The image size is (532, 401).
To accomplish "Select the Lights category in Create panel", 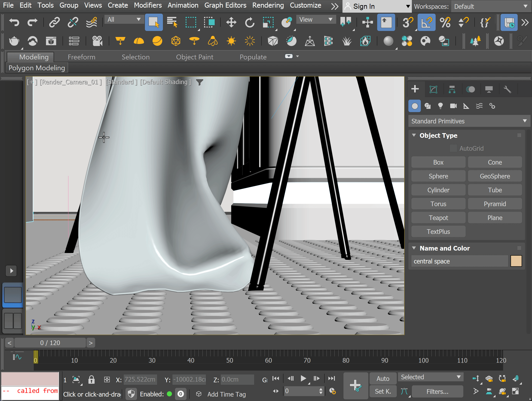I will click(x=441, y=106).
